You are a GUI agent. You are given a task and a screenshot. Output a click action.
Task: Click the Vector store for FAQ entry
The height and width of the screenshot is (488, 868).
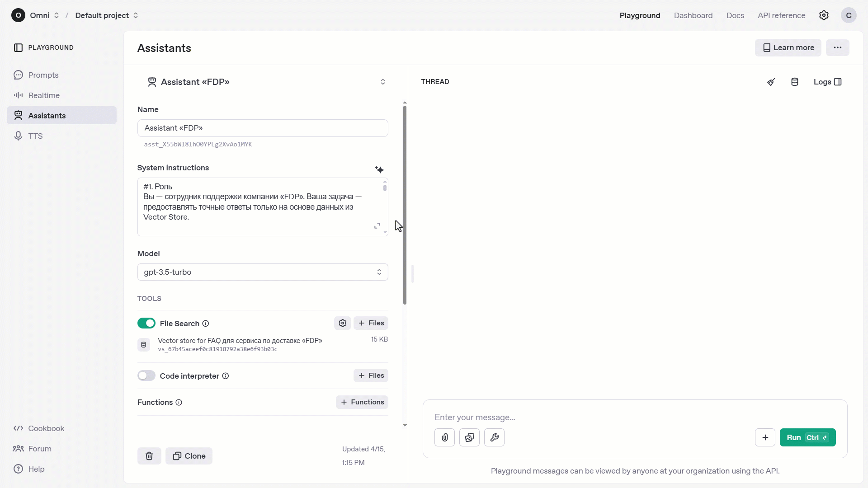coord(263,344)
